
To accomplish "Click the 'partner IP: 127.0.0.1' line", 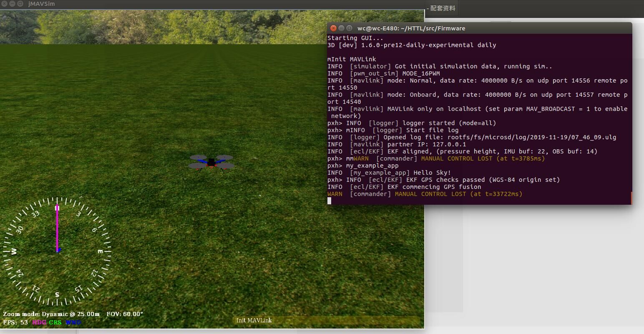I will 397,144.
